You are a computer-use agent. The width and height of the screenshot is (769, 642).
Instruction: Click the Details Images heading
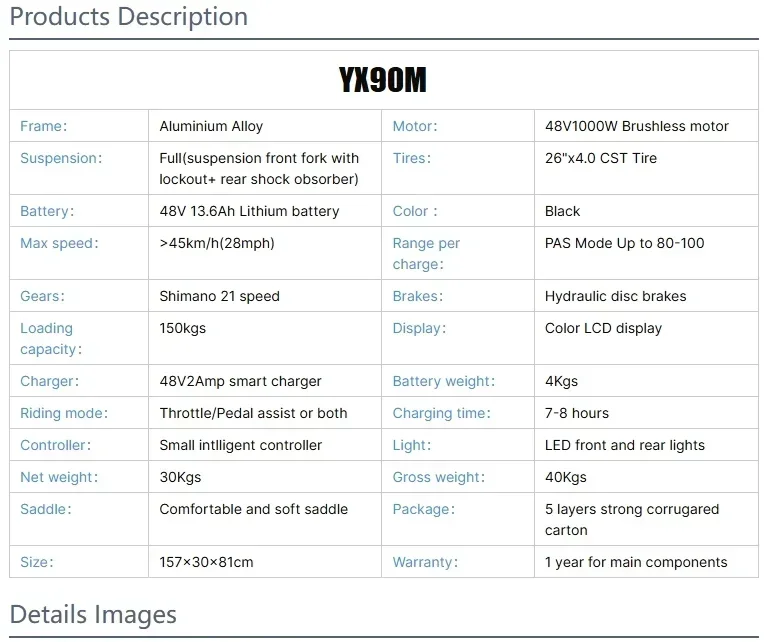pos(93,614)
